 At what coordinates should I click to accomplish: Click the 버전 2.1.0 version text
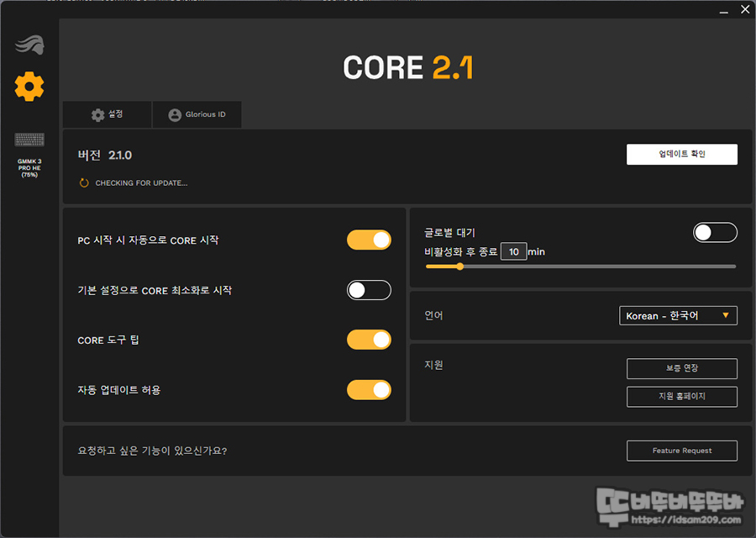coord(105,156)
